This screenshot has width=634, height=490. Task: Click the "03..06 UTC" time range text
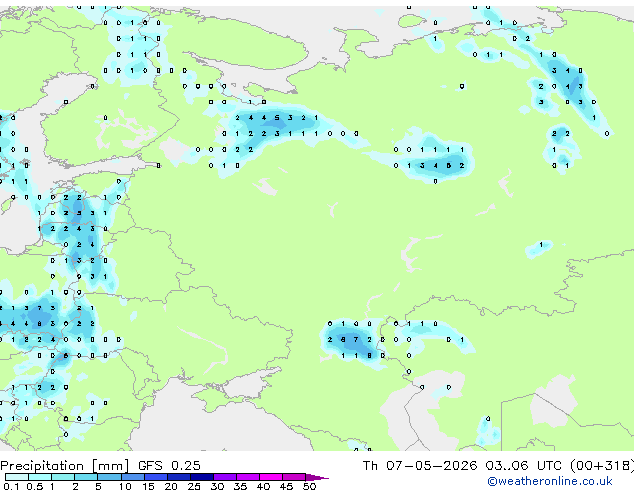coord(524,466)
